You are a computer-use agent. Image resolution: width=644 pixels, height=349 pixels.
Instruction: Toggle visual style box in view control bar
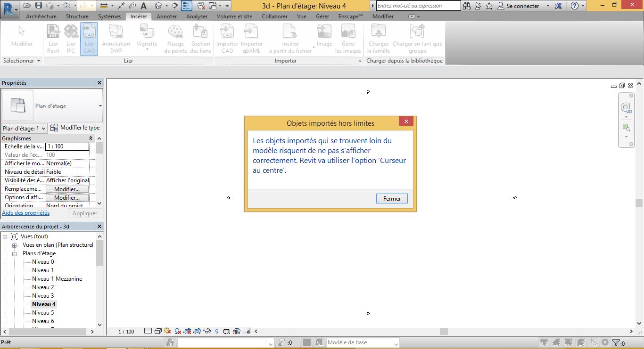pos(158,331)
